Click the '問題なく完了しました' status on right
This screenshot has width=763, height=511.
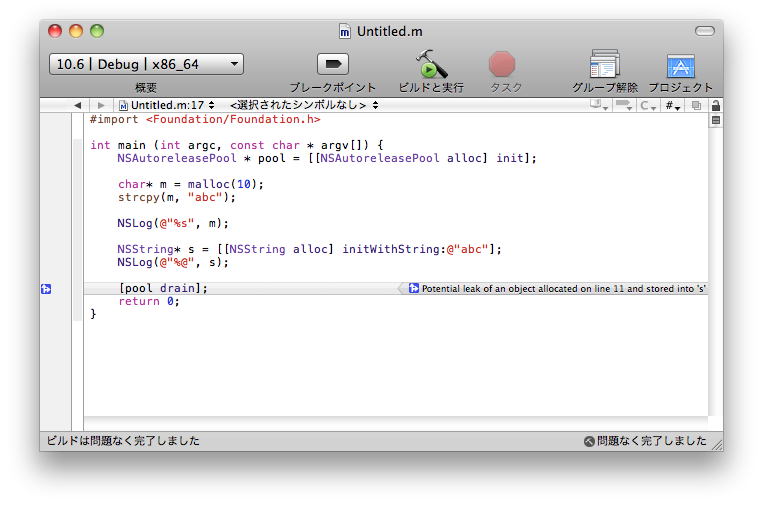pos(652,441)
